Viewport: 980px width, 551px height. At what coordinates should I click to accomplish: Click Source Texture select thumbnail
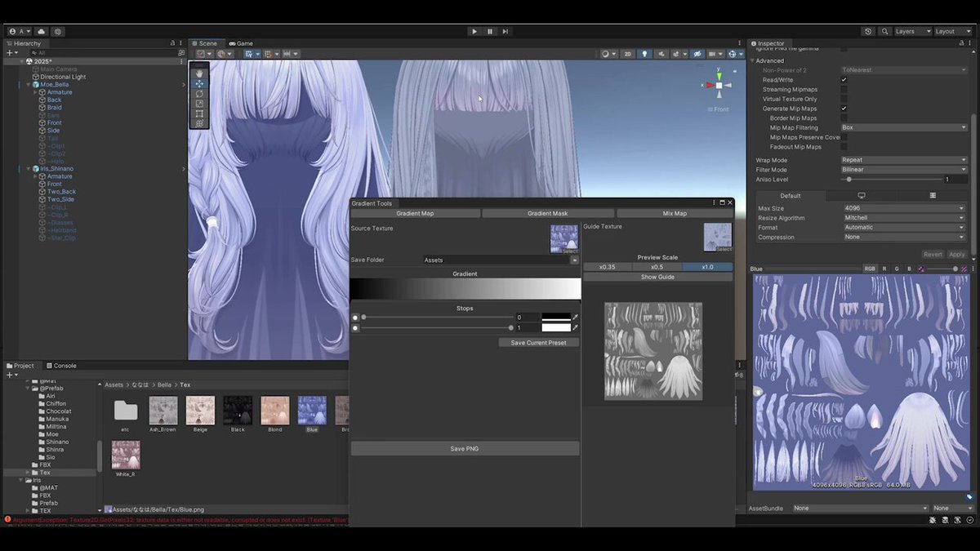pos(564,239)
